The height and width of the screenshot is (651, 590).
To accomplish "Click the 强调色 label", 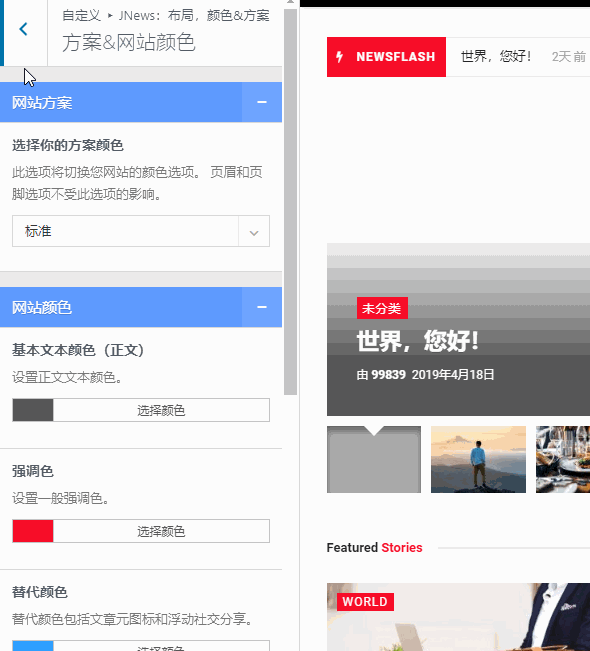I will (33, 471).
